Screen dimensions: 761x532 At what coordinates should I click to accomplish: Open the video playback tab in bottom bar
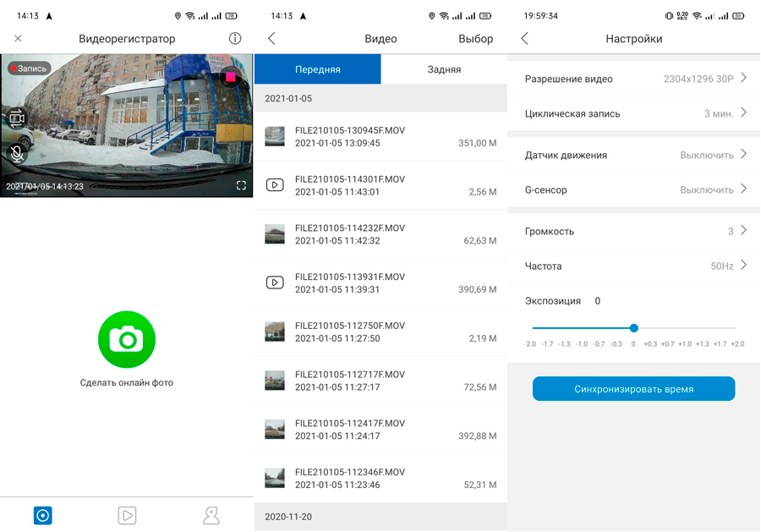pos(127,515)
